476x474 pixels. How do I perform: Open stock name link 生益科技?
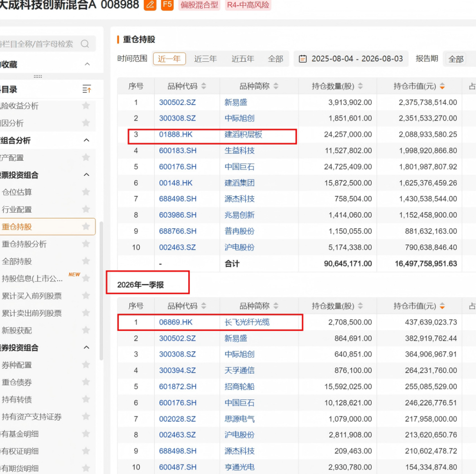(x=239, y=151)
